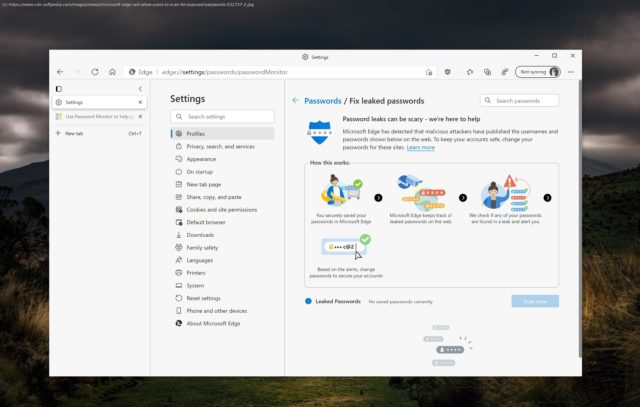This screenshot has height=407, width=640.
Task: Open About Microsoft Edge settings page
Action: [x=216, y=323]
